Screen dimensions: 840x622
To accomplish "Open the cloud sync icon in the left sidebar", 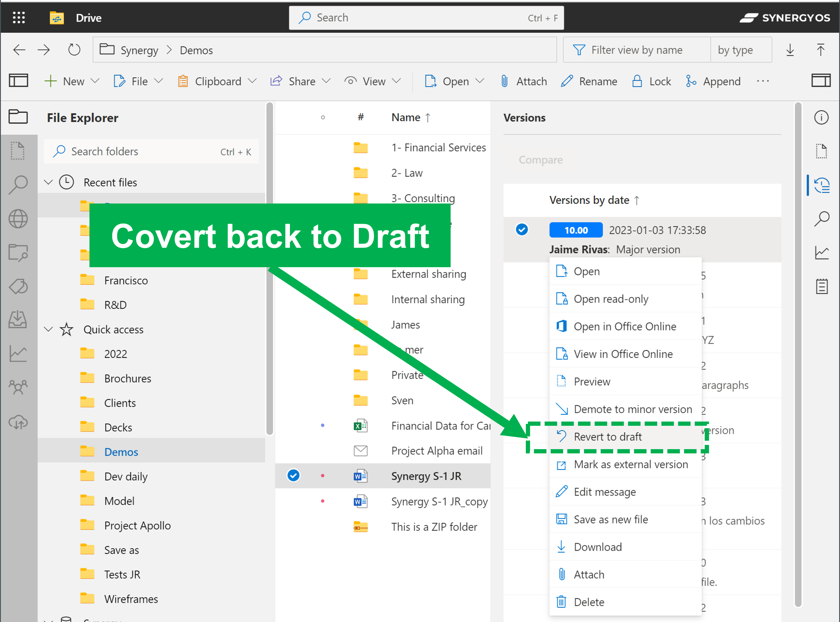I will (18, 422).
